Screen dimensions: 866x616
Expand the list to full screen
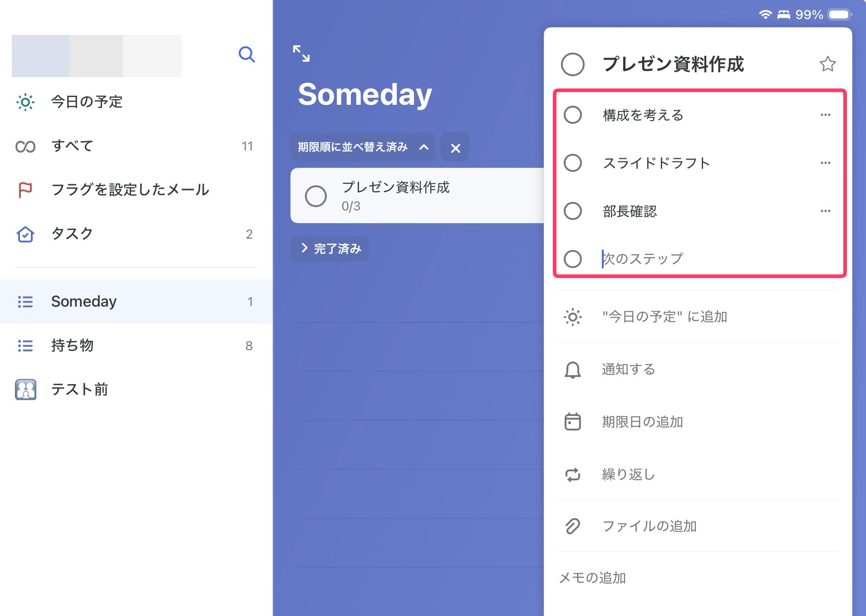pyautogui.click(x=301, y=54)
